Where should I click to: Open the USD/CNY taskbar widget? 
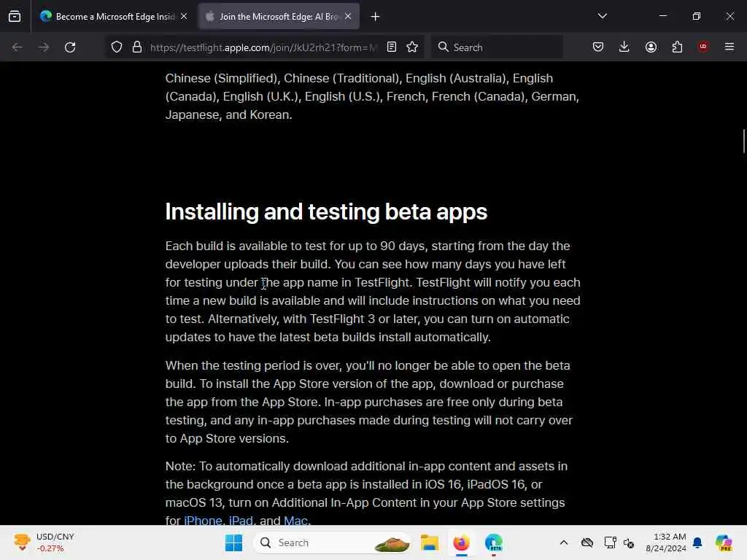(44, 542)
